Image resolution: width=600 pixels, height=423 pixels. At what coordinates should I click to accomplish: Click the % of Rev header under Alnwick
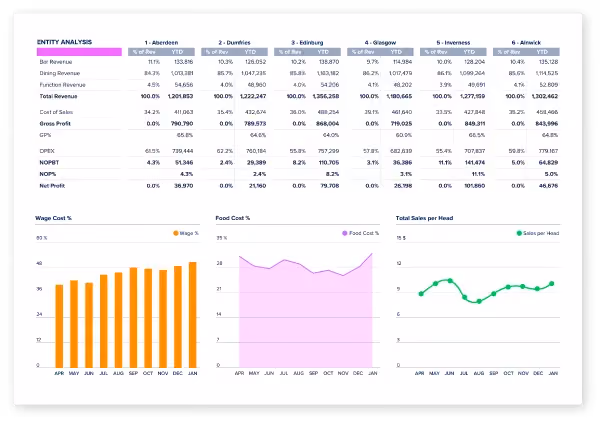point(509,52)
